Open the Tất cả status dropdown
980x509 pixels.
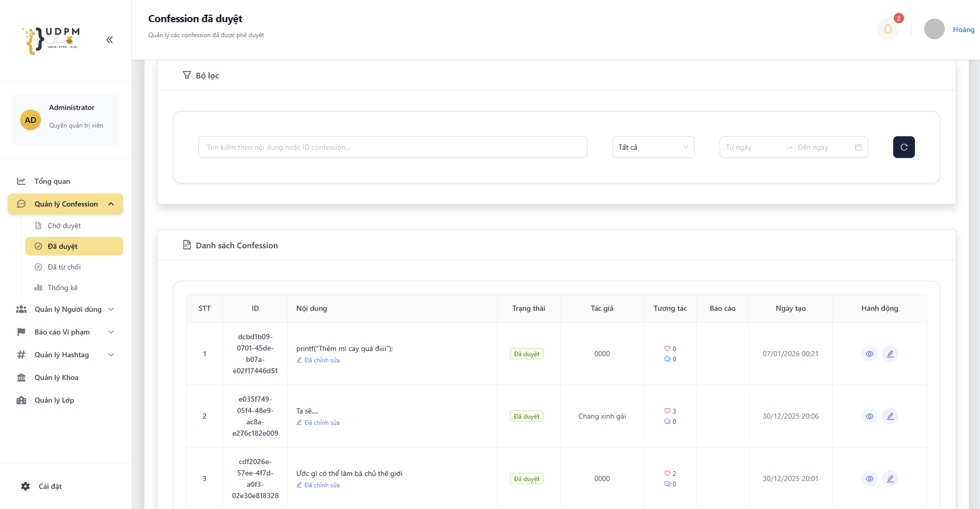pos(654,147)
